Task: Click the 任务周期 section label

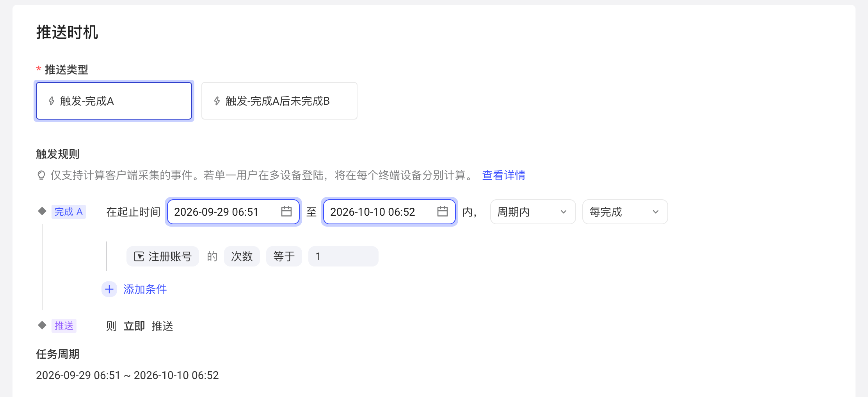Action: (58, 354)
